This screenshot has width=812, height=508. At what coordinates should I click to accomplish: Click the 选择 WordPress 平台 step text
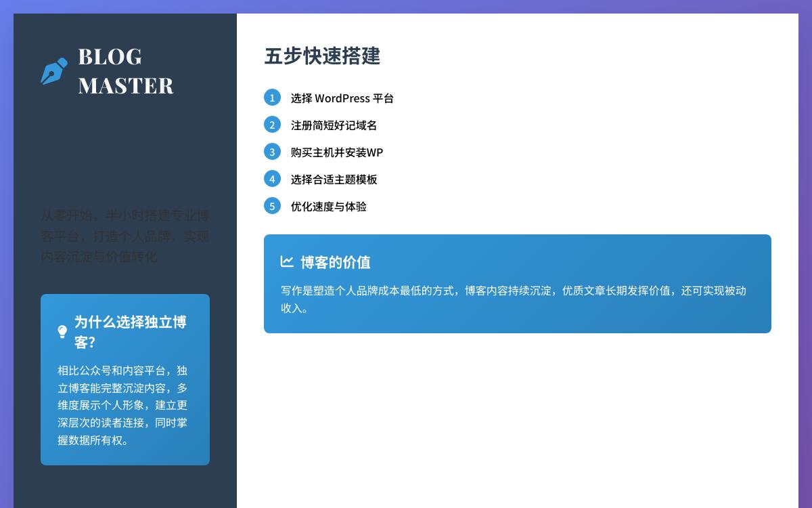[x=342, y=98]
